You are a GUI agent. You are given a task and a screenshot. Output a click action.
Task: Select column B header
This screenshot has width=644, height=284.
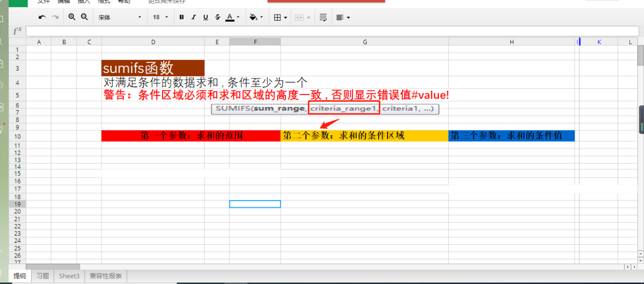click(x=64, y=42)
